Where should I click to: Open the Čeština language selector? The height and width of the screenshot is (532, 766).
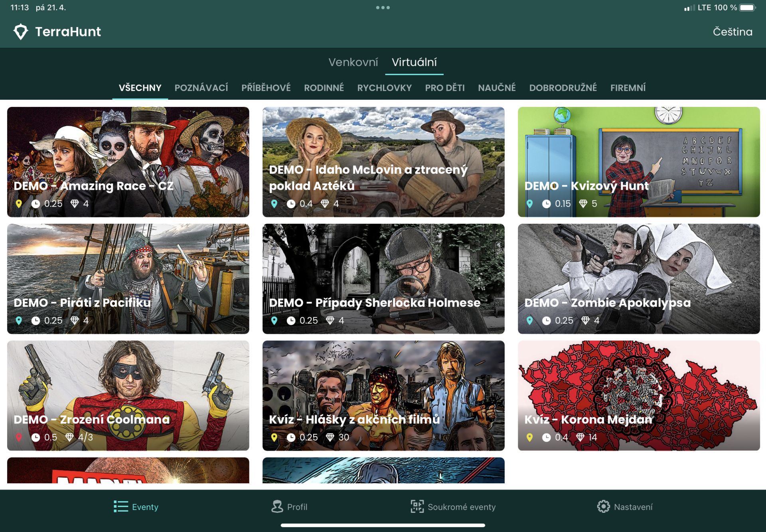pos(732,32)
